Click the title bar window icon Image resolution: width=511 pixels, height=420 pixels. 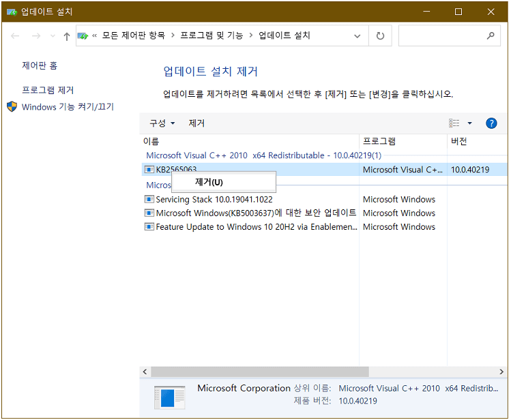[12, 12]
